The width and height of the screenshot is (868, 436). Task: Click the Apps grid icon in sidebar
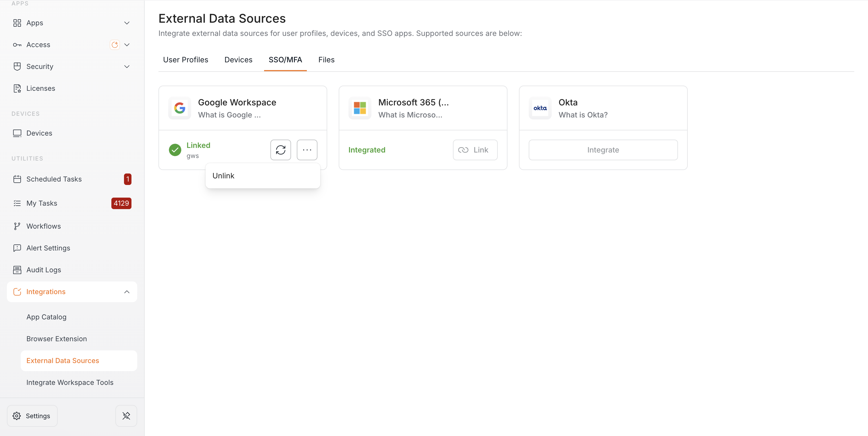click(x=17, y=23)
